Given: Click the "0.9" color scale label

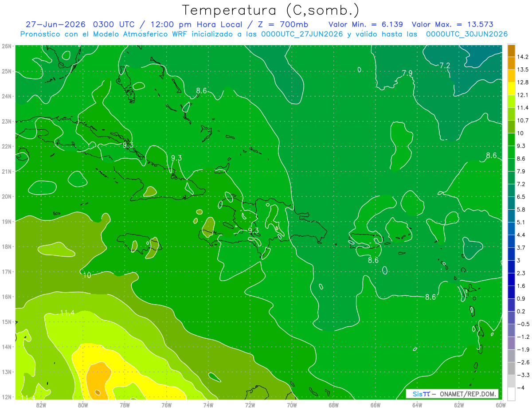Looking at the screenshot, I should (x=521, y=298).
